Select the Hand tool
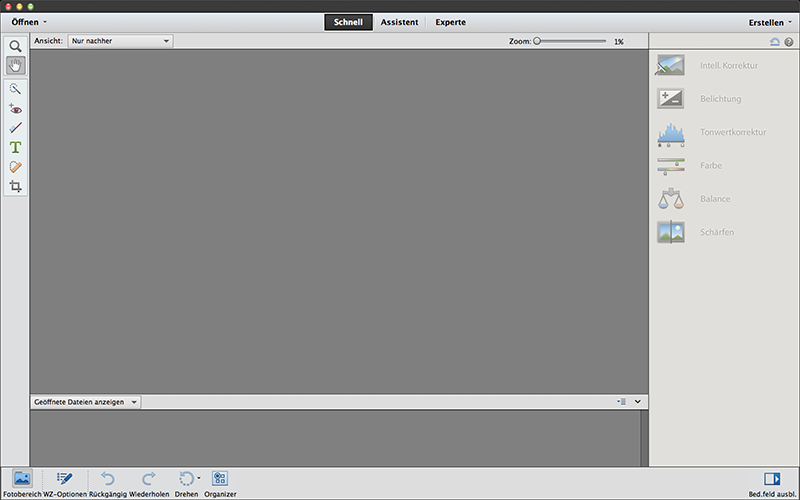Image resolution: width=800 pixels, height=500 pixels. point(15,65)
